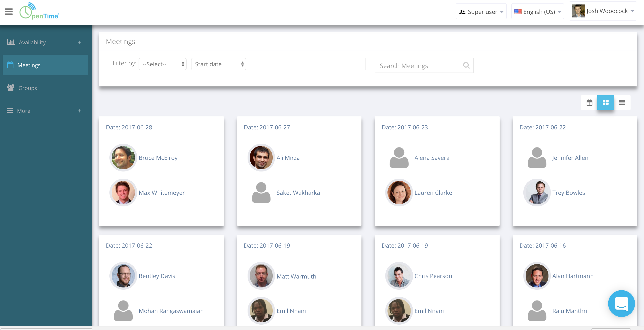Open the Availability sidebar item
The width and height of the screenshot is (644, 330).
coord(32,43)
